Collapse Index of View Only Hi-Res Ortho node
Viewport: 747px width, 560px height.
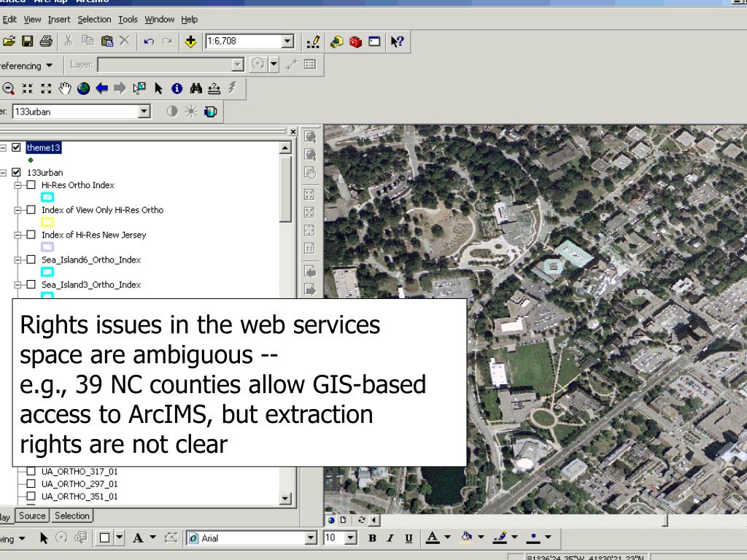pos(18,209)
